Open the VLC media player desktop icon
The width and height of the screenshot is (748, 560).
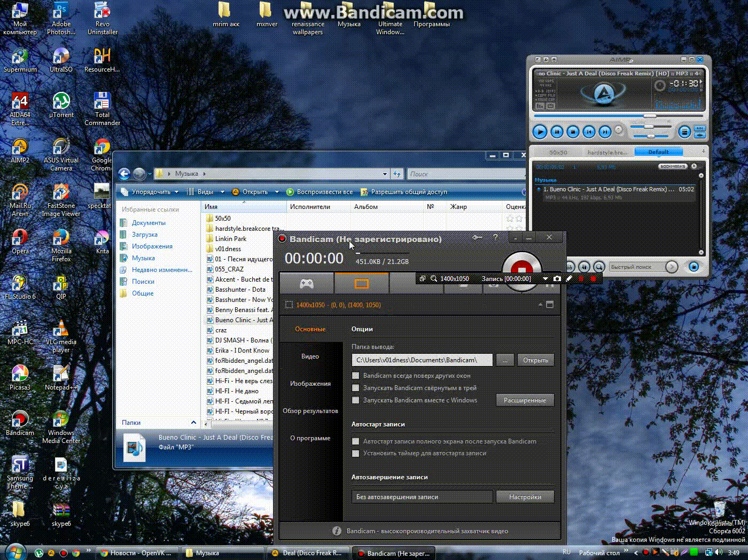(x=61, y=337)
